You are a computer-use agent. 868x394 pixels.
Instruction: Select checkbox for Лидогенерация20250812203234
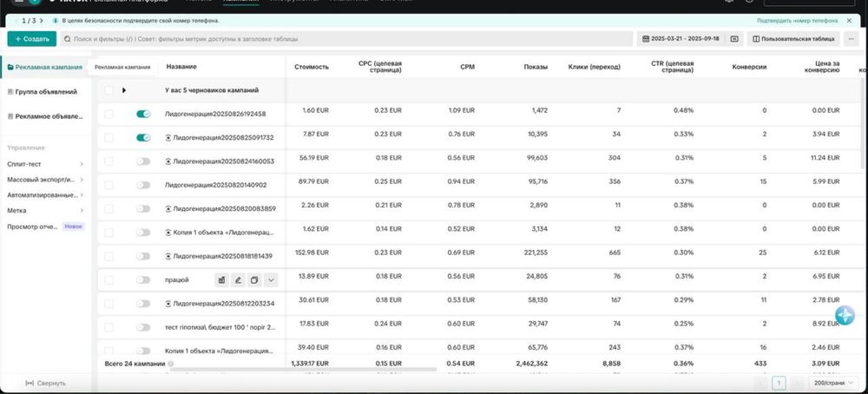click(109, 303)
